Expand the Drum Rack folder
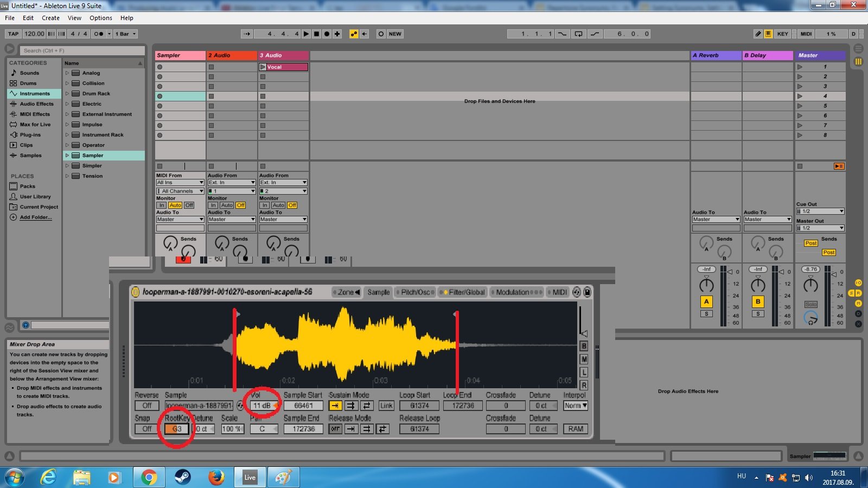 (x=67, y=93)
